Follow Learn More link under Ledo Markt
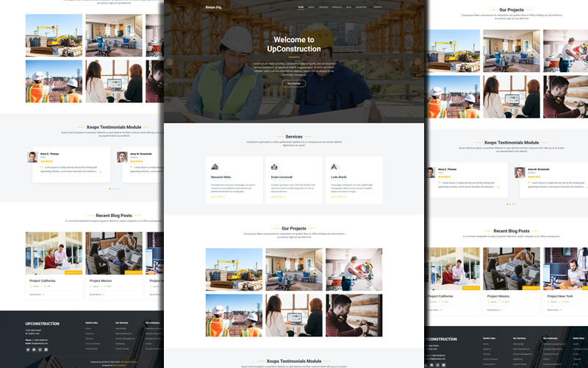Viewport: 588px width, 368px height. pos(339,197)
